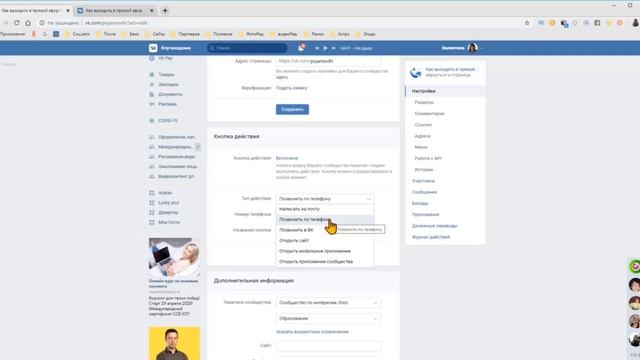Select Настройки in right settings menu
Screen dimensions: 640x360
[x=445, y=91]
